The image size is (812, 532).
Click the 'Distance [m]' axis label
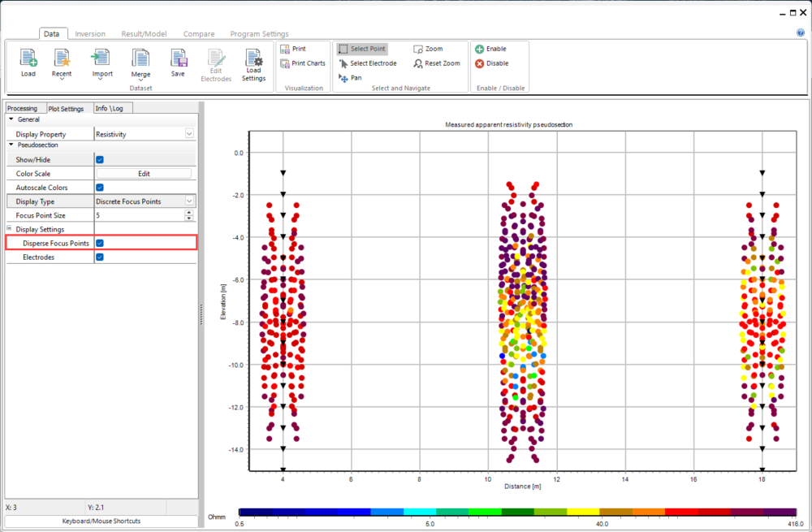point(522,487)
